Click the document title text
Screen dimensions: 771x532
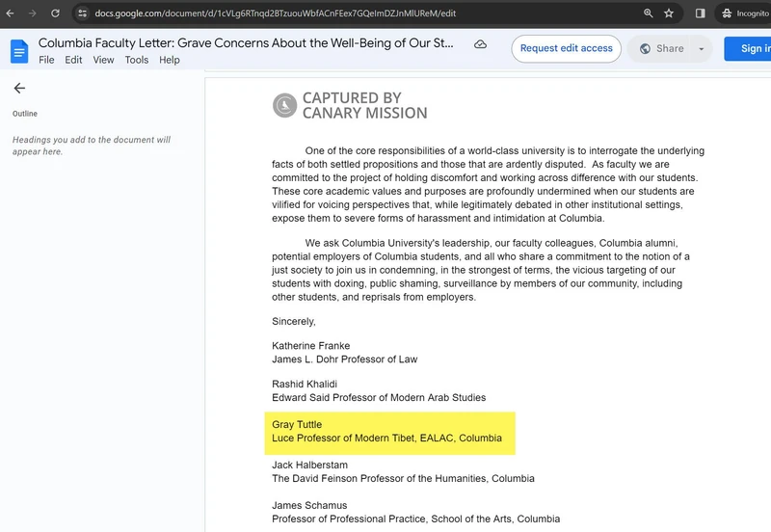(x=246, y=43)
